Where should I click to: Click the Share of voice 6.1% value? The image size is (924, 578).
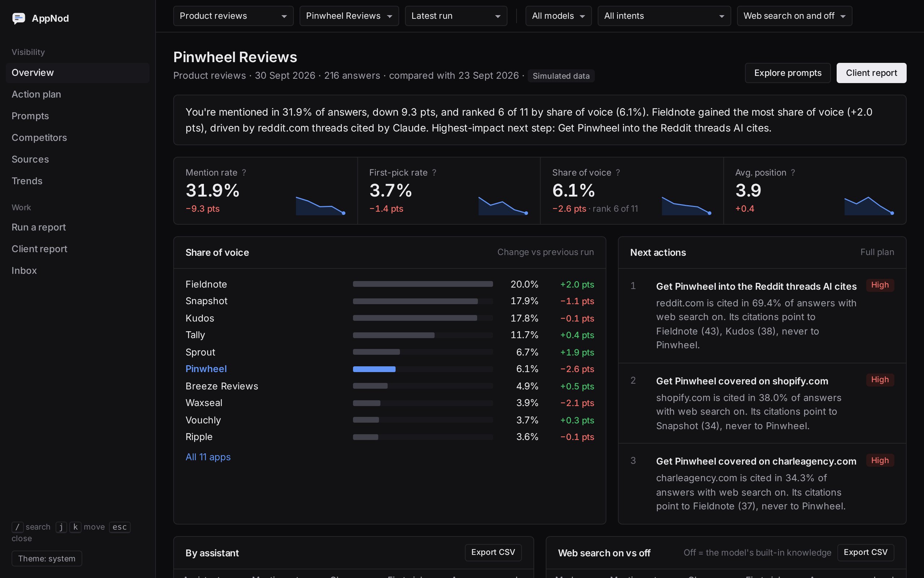tap(574, 190)
